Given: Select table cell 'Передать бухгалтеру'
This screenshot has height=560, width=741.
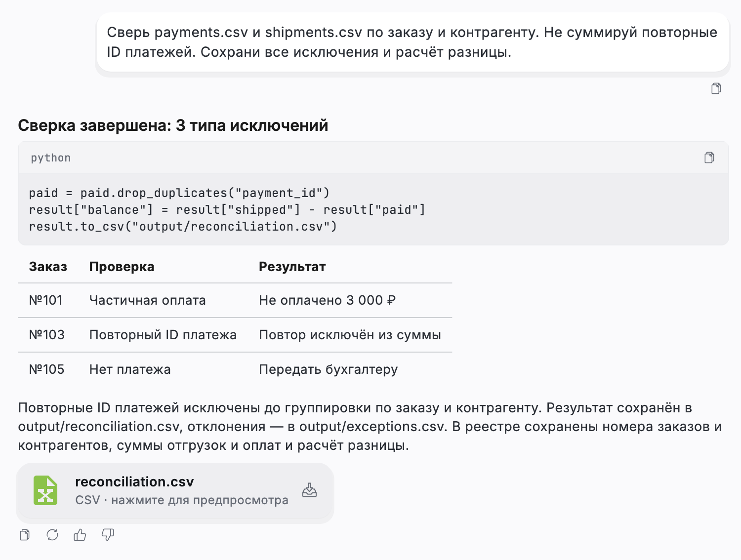Looking at the screenshot, I should (328, 369).
